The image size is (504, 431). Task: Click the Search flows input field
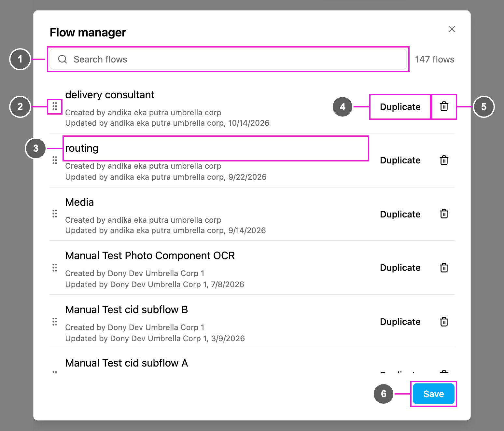tap(228, 59)
